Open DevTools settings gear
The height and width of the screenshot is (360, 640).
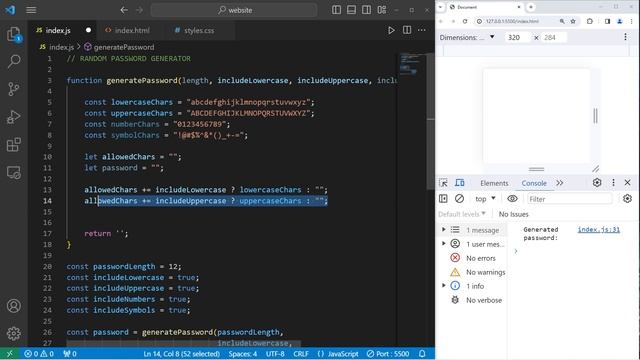[597, 182]
